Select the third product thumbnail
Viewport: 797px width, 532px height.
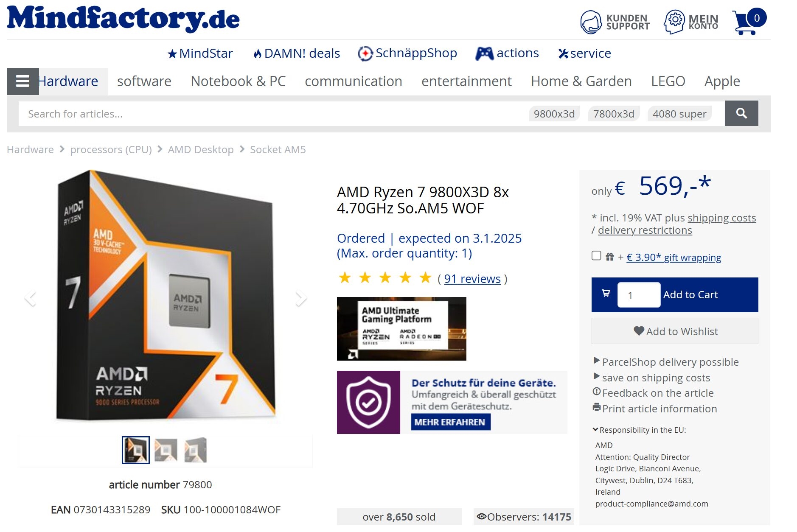[196, 450]
